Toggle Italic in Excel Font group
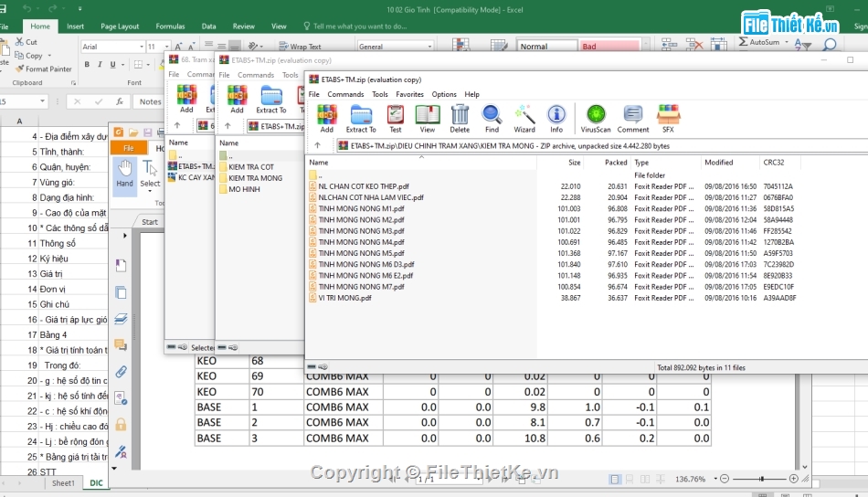Viewport: 868px width, 497px height. (100, 64)
